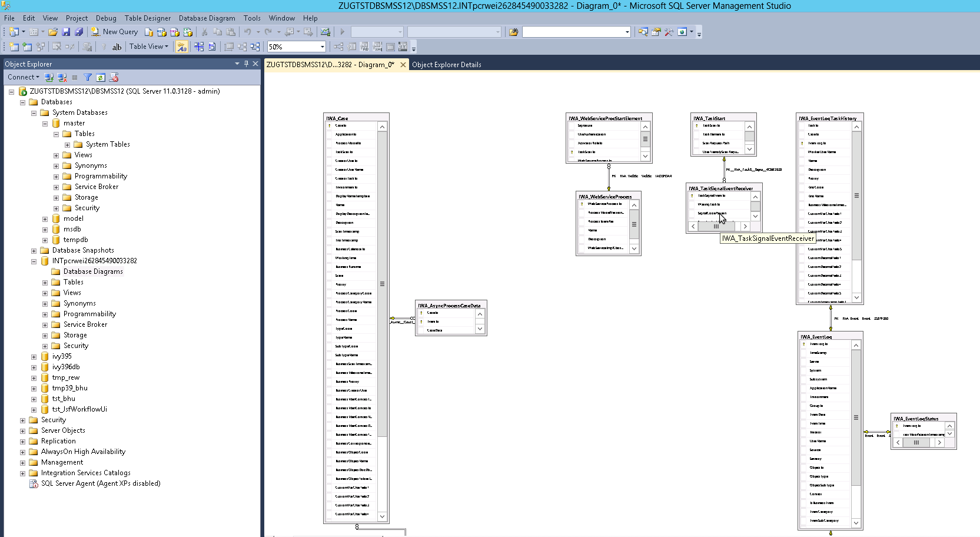Click the Manage Indexes and Keys icon
This screenshot has height=537, width=980.
(352, 47)
